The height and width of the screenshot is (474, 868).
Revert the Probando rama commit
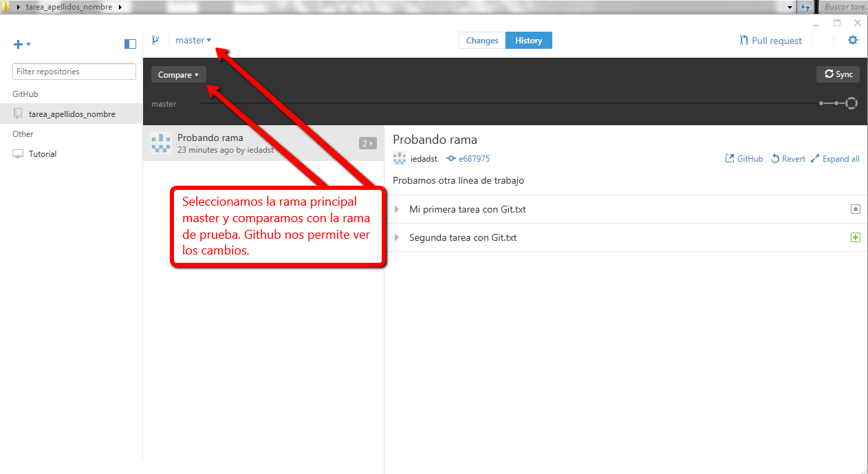coord(788,158)
